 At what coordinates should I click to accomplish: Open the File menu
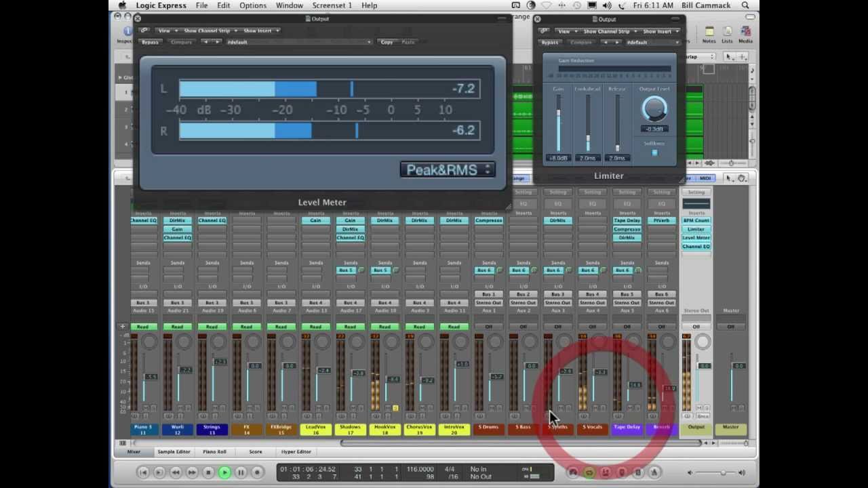(201, 5)
